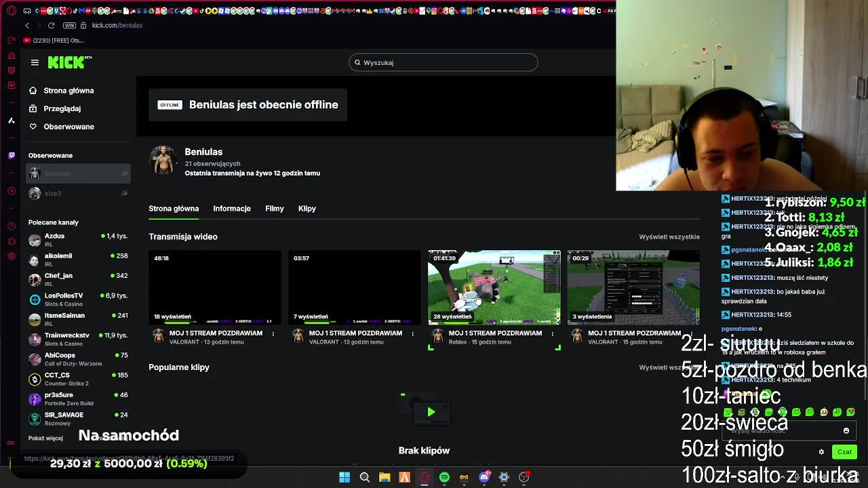
Task: Select followed channel Beniulas in sidebar
Action: tap(78, 174)
